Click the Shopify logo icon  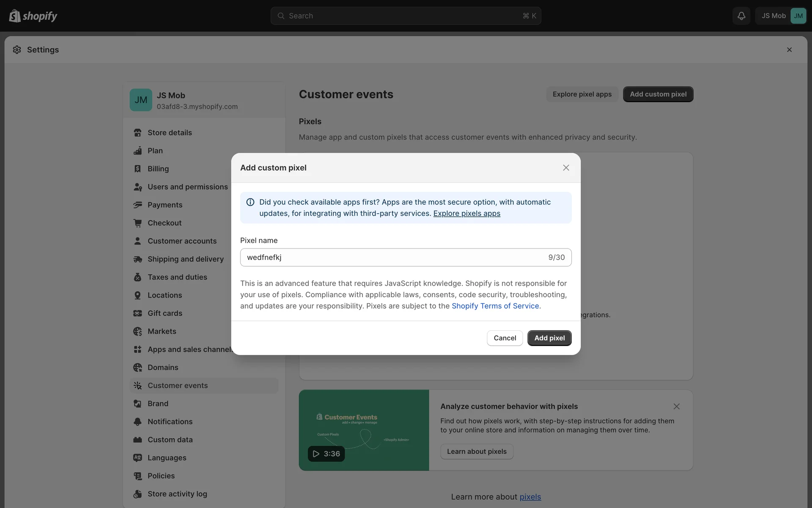(x=15, y=16)
